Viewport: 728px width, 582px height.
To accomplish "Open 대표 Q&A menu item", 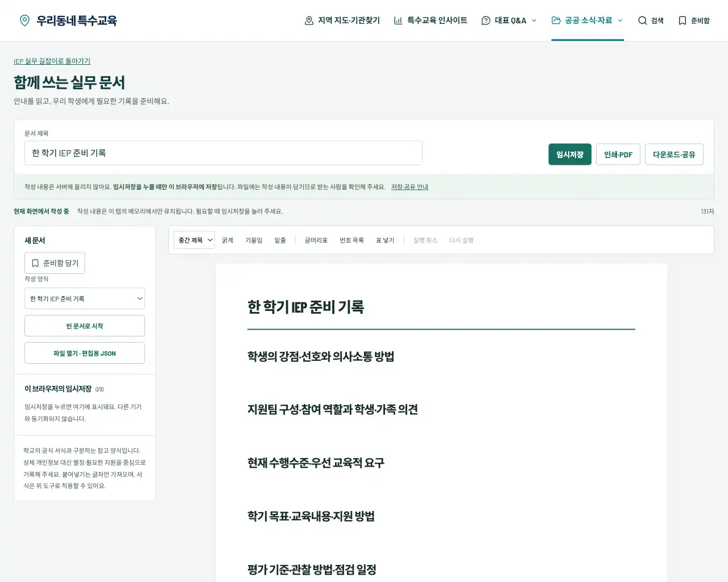I will click(x=509, y=20).
